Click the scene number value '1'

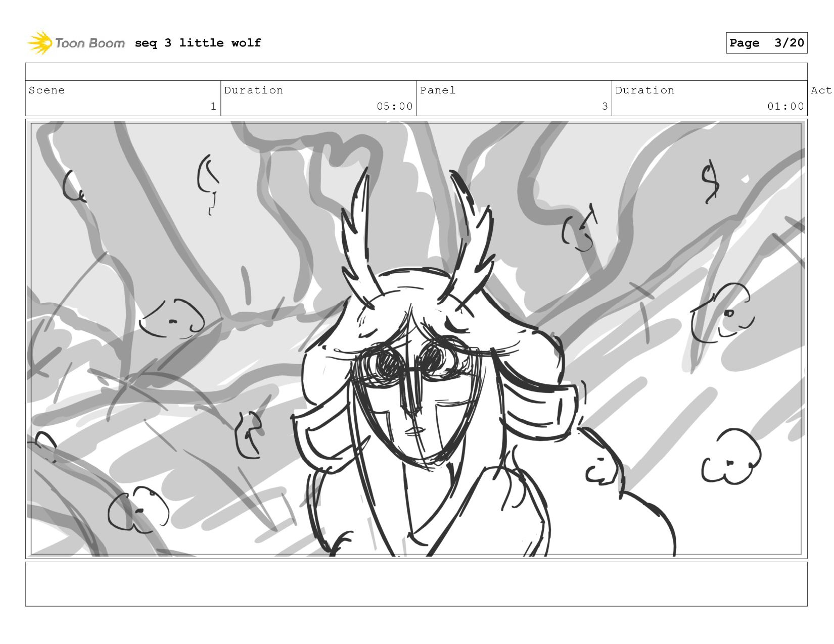tap(213, 106)
